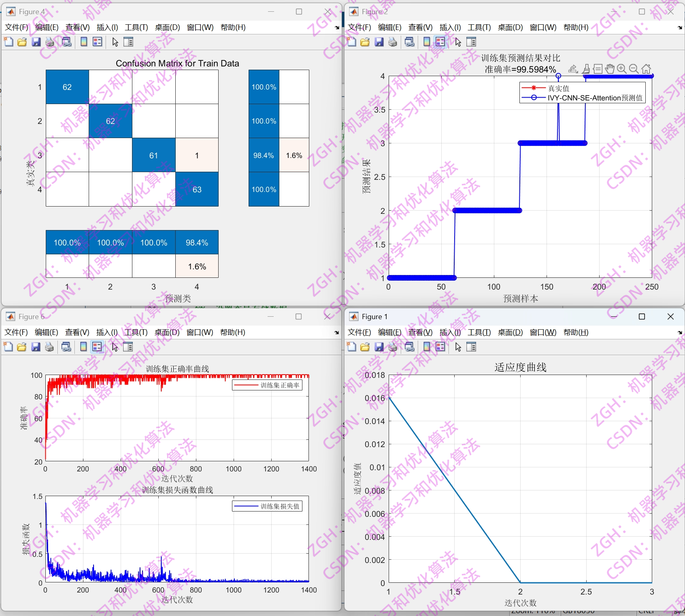Toggle Insert Colorbar in Figure 4 toolbar

pos(84,42)
